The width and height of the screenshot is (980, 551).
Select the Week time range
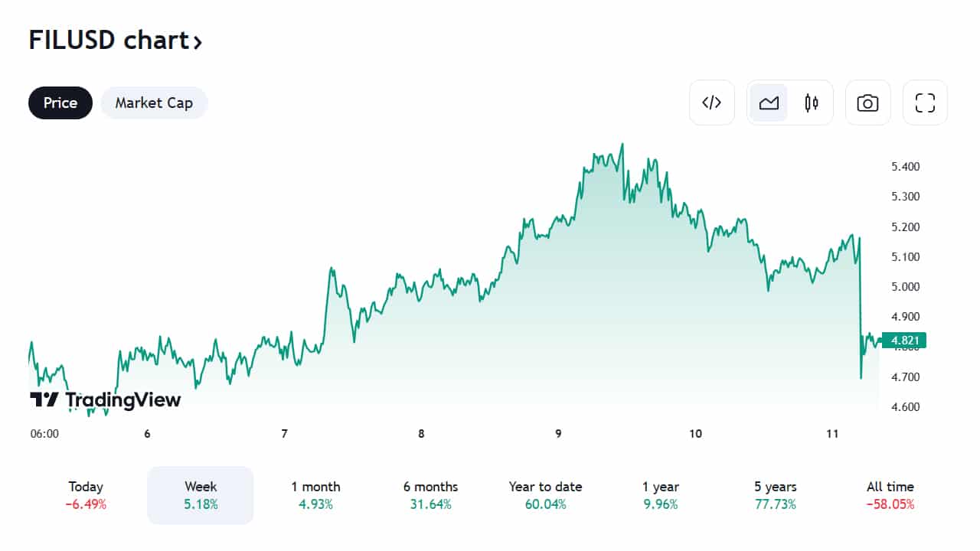201,495
